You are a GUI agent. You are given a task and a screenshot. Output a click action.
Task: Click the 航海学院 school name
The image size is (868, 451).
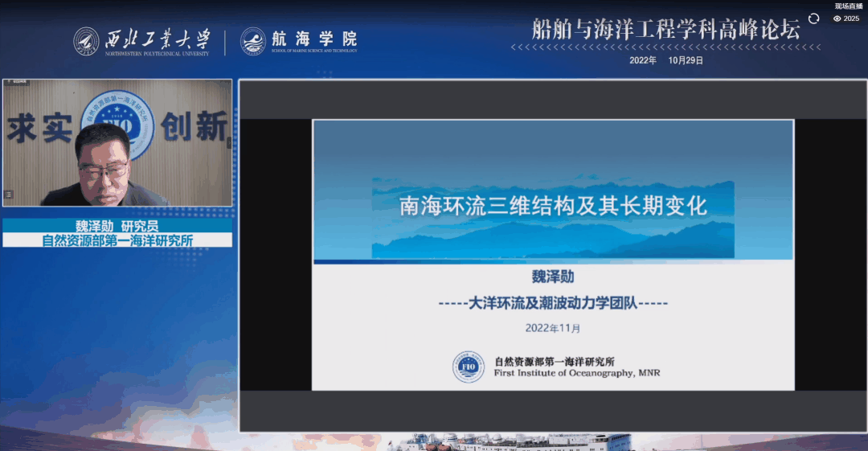314,39
